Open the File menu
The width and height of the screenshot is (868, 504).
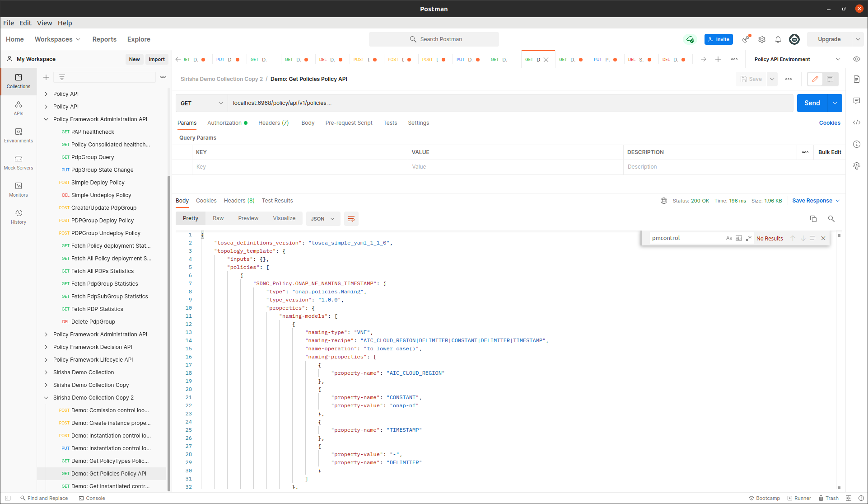[9, 23]
